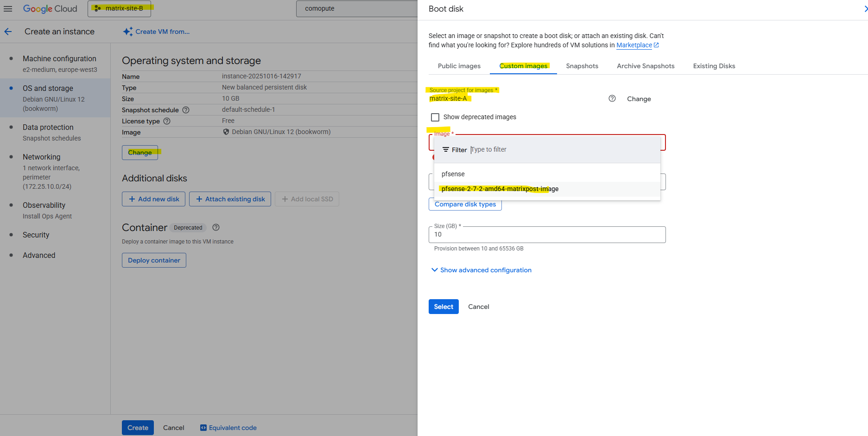Select the pfsense image option
This screenshot has width=868, height=436.
point(453,174)
